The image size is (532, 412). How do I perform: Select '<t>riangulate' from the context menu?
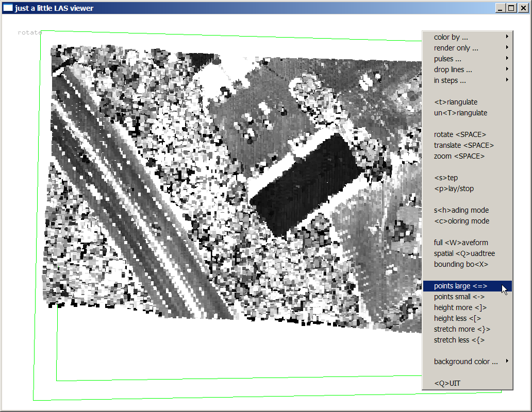(456, 102)
